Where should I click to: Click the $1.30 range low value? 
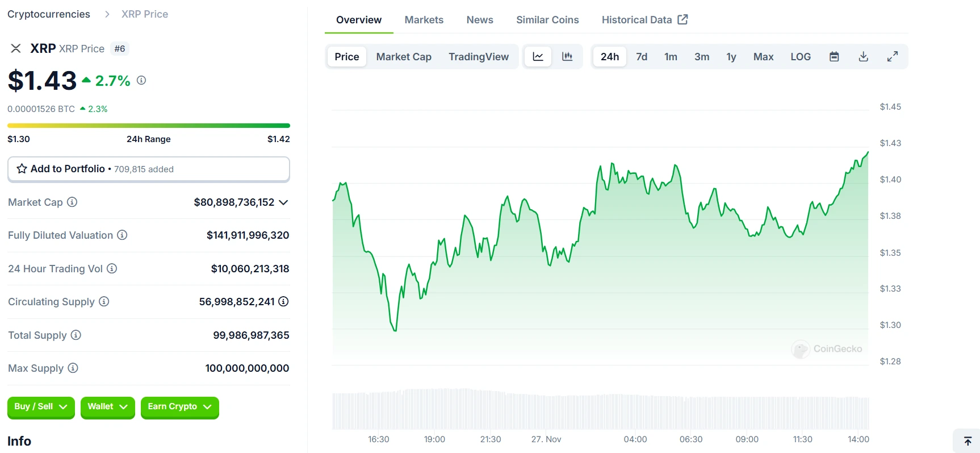pyautogui.click(x=19, y=139)
